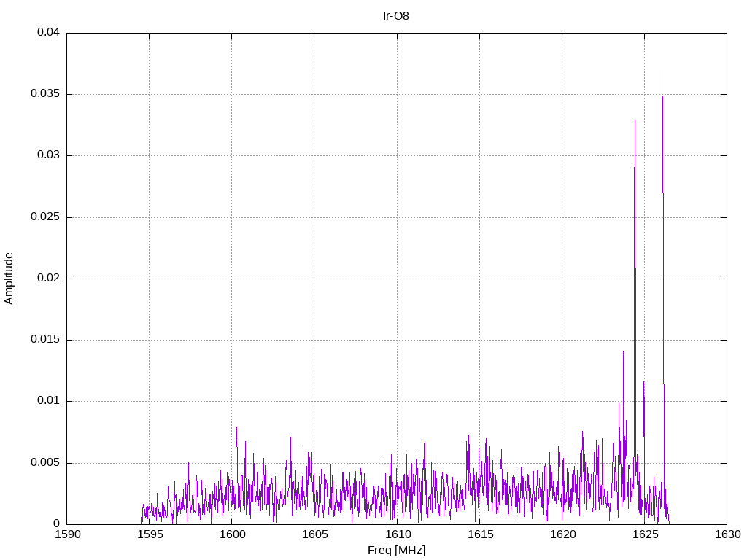Select the Freq [MHz] axis label
This screenshot has height=560, width=747.
(396, 550)
